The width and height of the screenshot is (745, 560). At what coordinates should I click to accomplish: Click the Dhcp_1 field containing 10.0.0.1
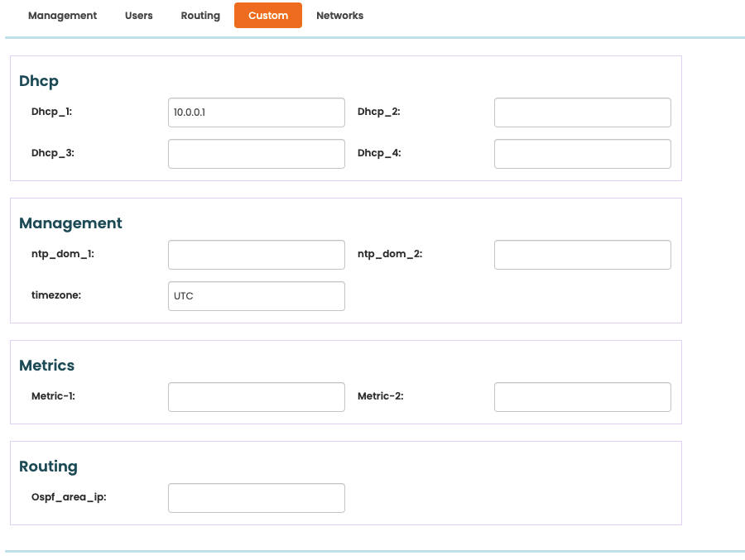click(x=257, y=112)
